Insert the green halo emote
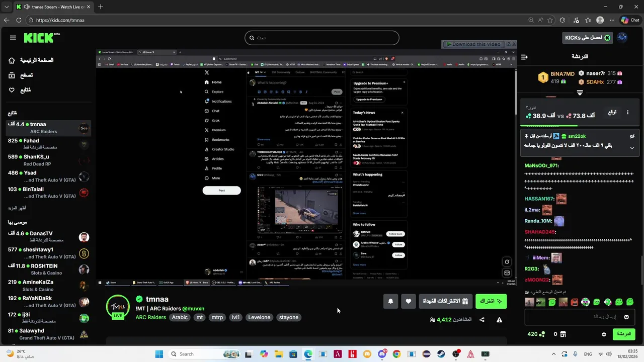This screenshot has width=644, height=362. click(552, 302)
